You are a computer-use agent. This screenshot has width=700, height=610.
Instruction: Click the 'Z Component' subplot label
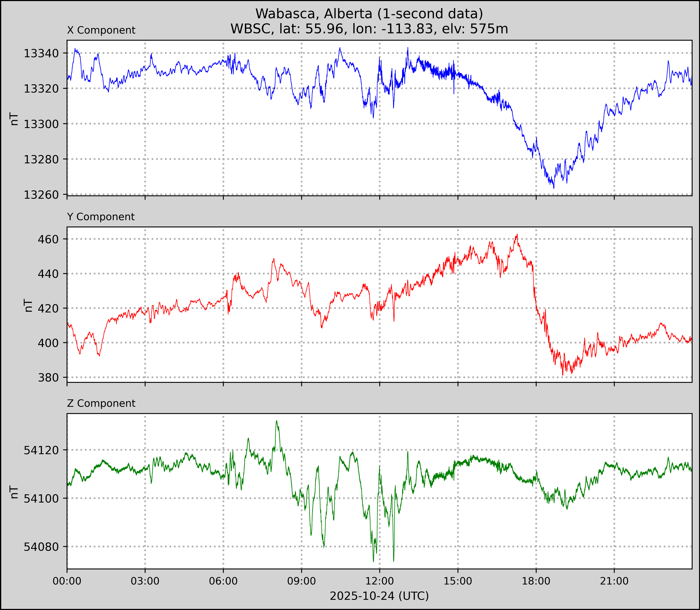(x=101, y=403)
